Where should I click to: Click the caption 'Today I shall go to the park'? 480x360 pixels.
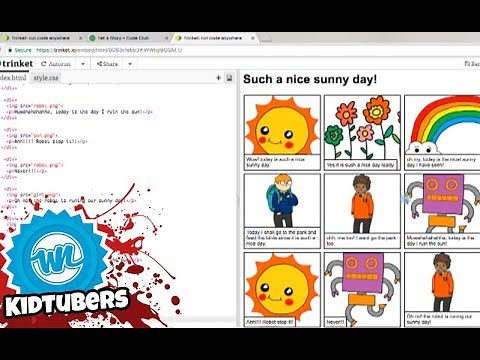(x=282, y=238)
